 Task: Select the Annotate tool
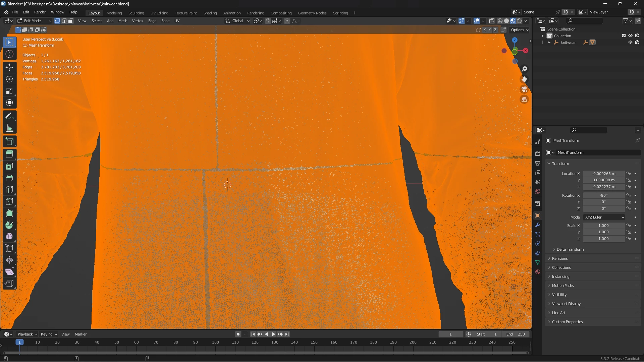9,116
